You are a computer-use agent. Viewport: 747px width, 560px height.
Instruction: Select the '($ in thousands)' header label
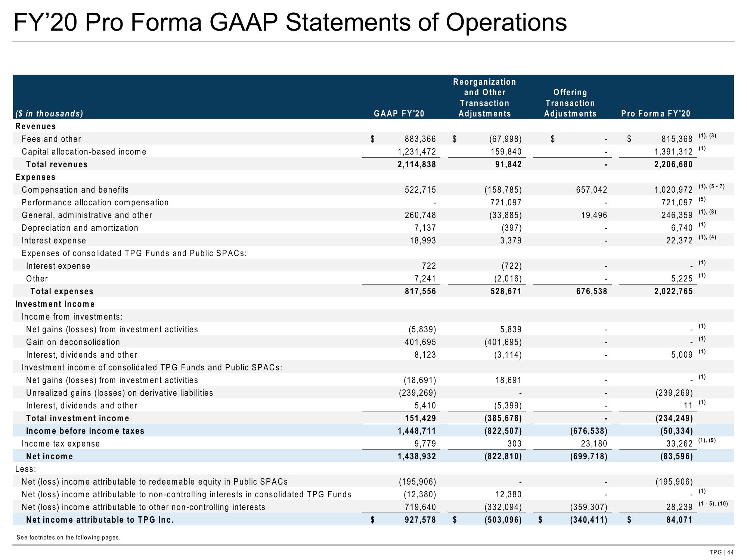coord(49,113)
